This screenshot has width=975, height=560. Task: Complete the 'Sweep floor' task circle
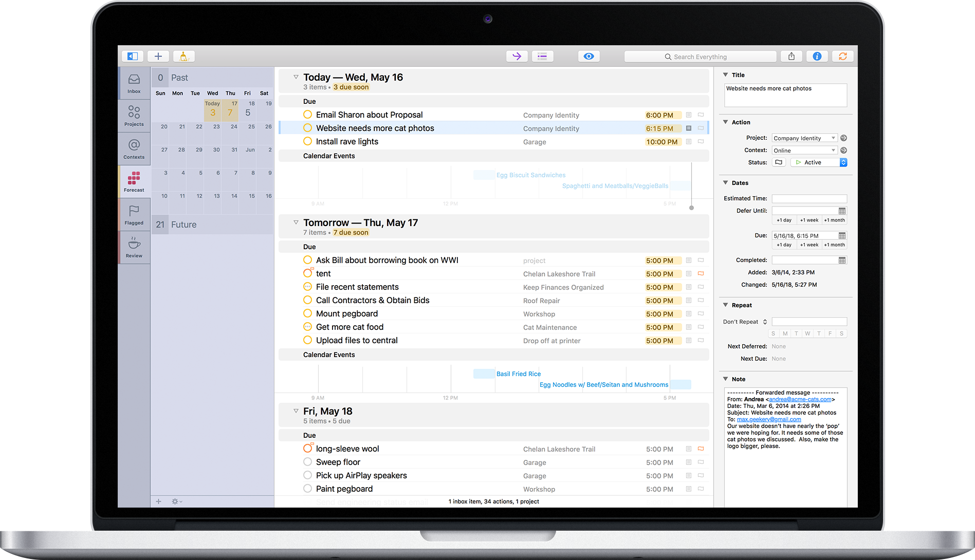307,462
